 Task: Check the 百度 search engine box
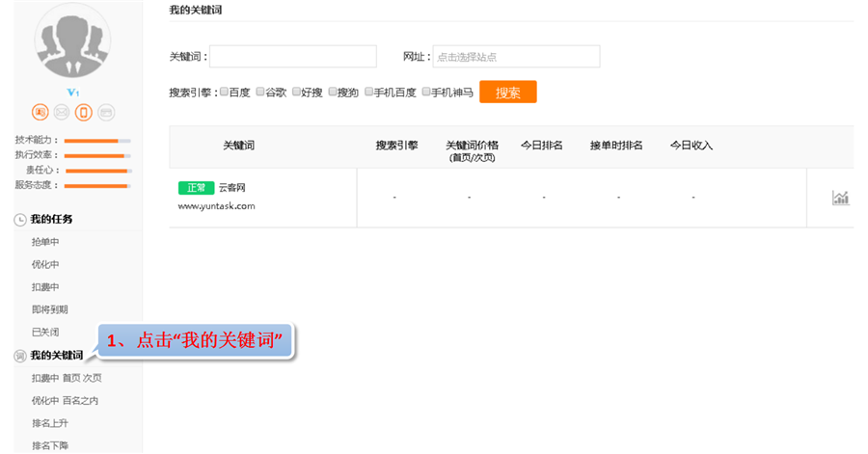coord(224,92)
